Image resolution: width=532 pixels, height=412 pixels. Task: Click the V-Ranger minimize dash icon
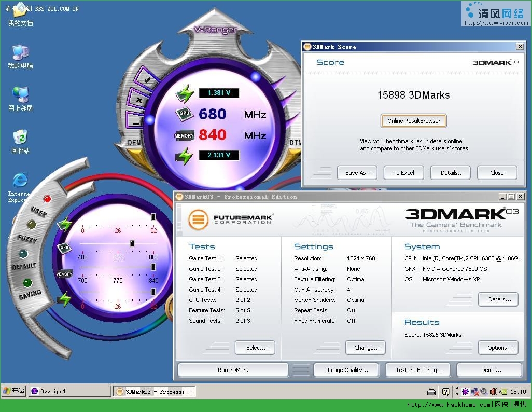136,121
